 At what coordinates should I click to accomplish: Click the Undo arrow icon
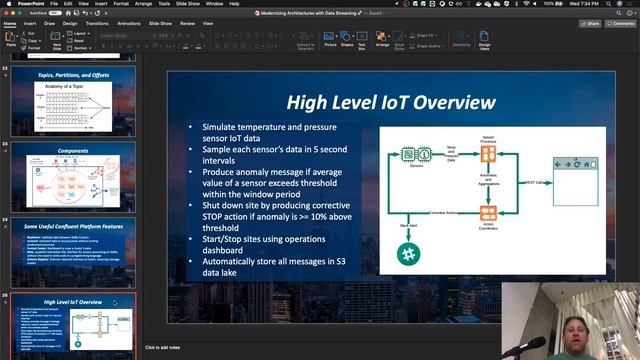click(x=84, y=13)
